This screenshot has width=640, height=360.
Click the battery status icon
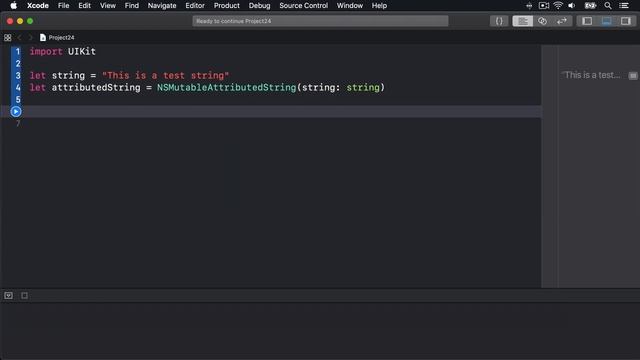[590, 6]
